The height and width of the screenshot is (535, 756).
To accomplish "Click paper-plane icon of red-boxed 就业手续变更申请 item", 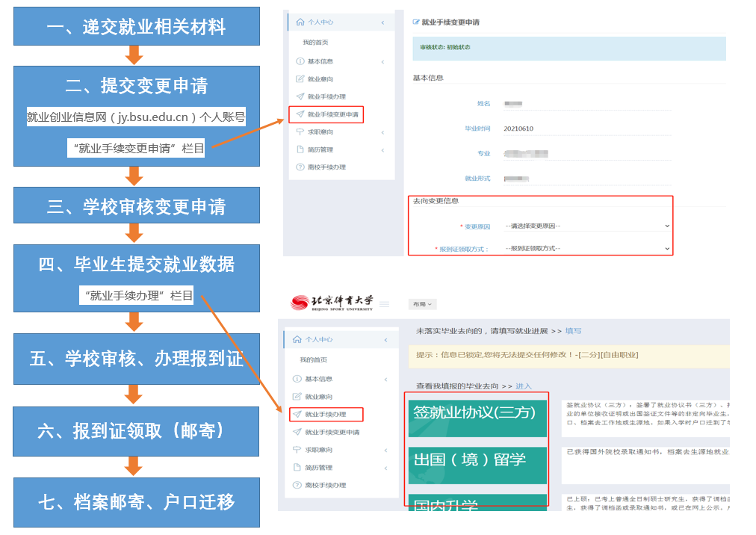I will (300, 114).
